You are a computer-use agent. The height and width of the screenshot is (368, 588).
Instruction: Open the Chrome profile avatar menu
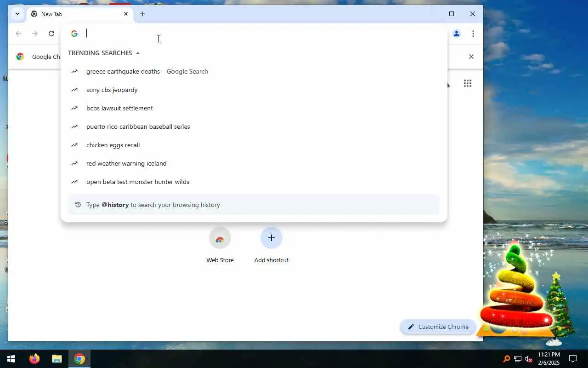(457, 34)
